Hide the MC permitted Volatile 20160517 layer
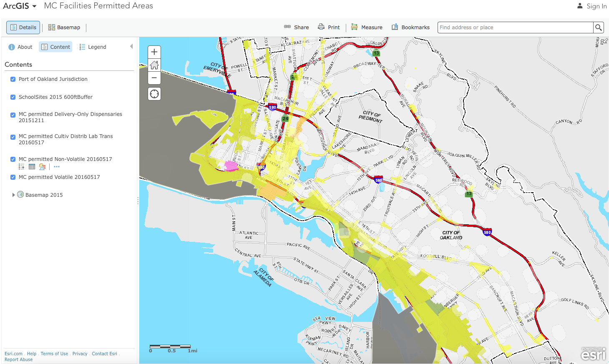This screenshot has height=364, width=609. click(13, 177)
